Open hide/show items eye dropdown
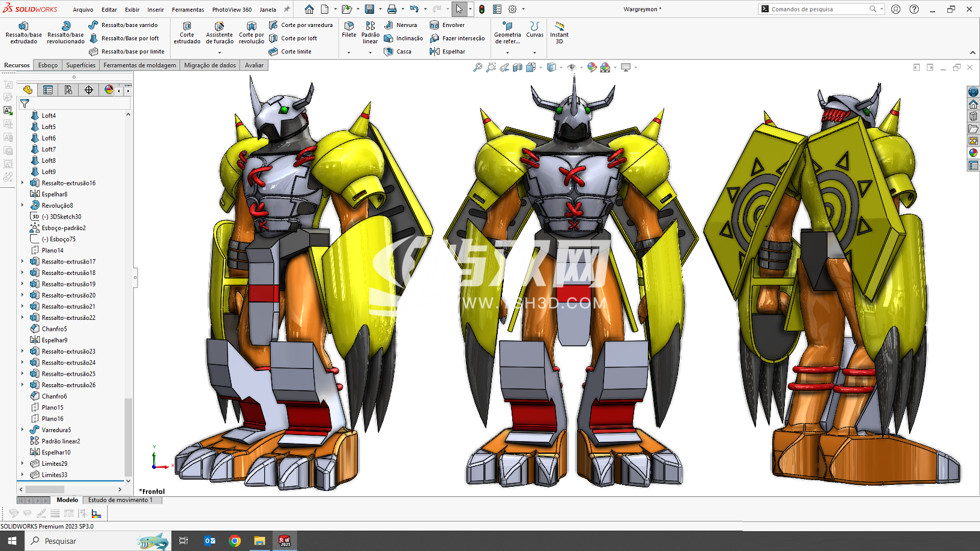This screenshot has width=980, height=551. tap(581, 68)
